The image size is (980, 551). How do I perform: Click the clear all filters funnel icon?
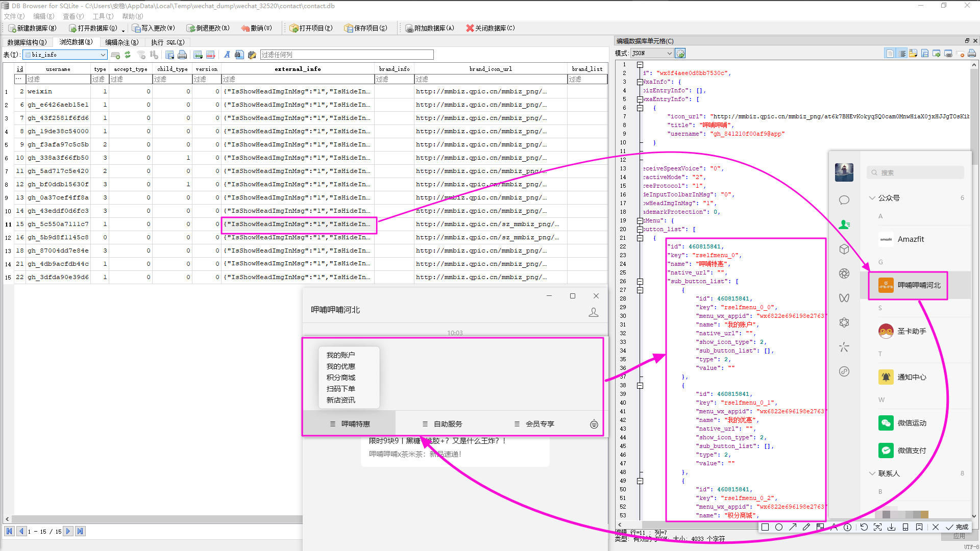[x=141, y=55]
